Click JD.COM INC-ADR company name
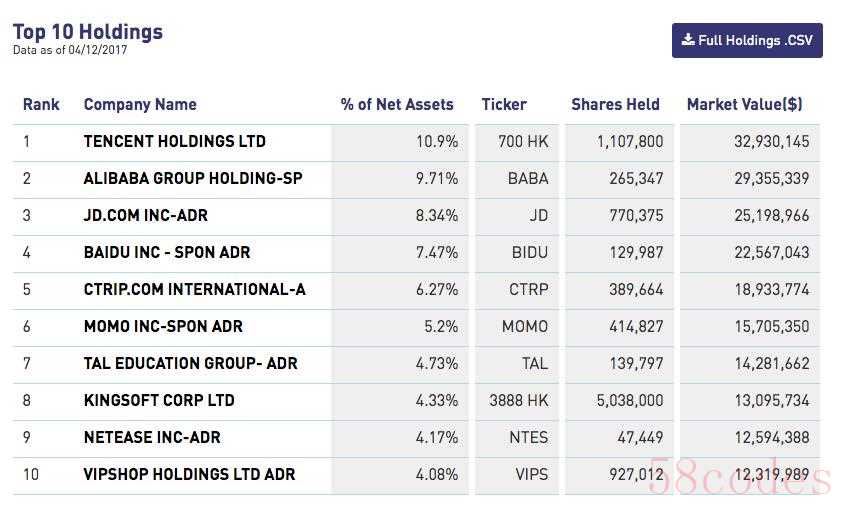Image resolution: width=847 pixels, height=507 pixels. click(146, 216)
